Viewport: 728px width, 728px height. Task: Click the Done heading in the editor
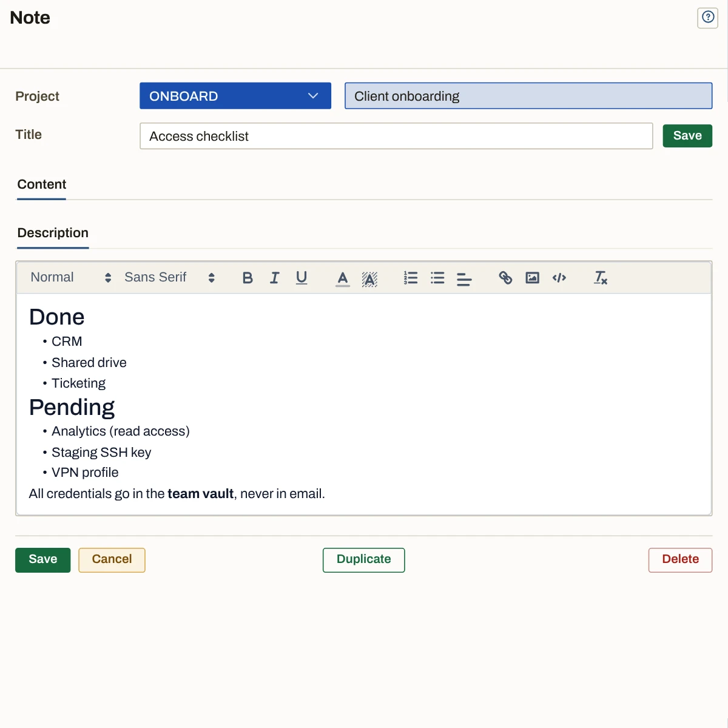(x=57, y=317)
